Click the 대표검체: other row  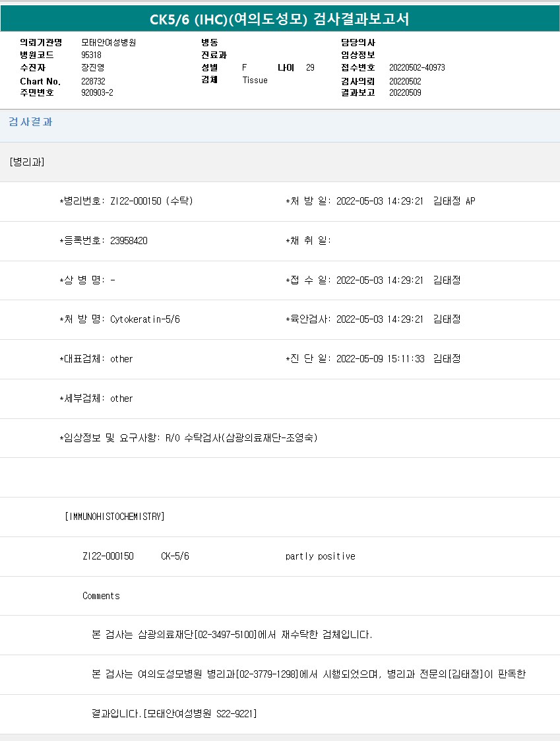96,359
